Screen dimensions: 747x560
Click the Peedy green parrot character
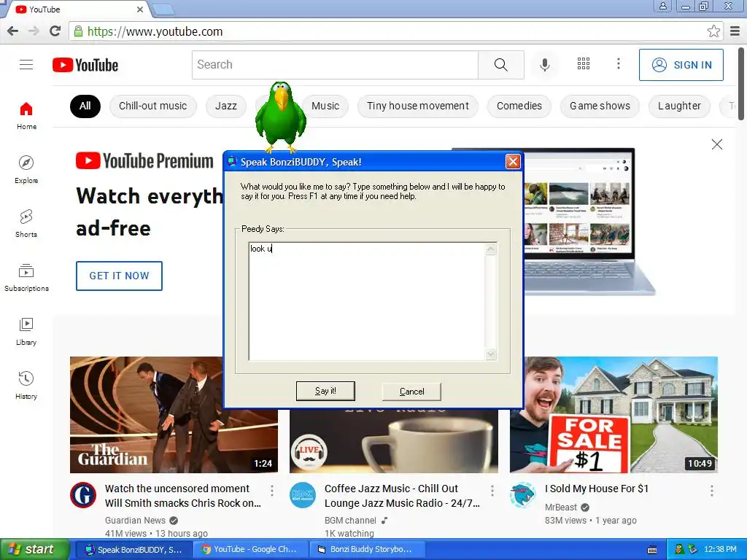point(281,116)
